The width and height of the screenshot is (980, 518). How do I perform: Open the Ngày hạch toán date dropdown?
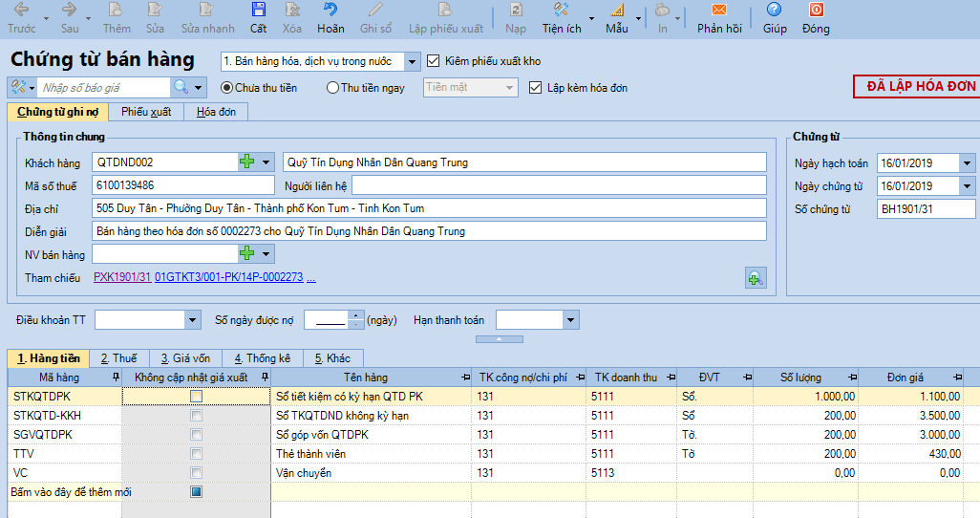coord(967,163)
